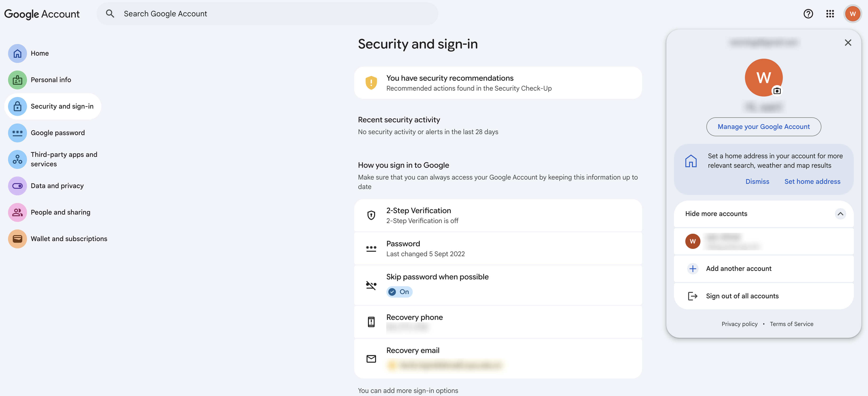868x396 pixels.
Task: Change profile photo via camera icon
Action: tap(777, 91)
